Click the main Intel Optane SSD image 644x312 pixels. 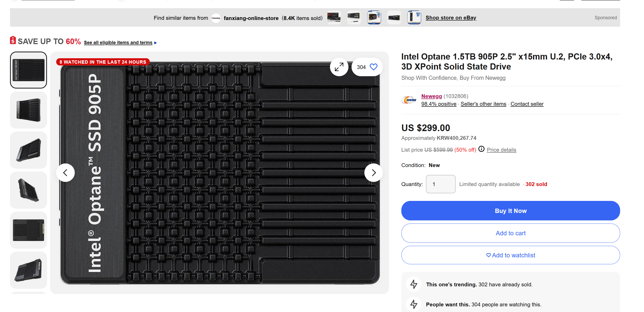click(220, 173)
